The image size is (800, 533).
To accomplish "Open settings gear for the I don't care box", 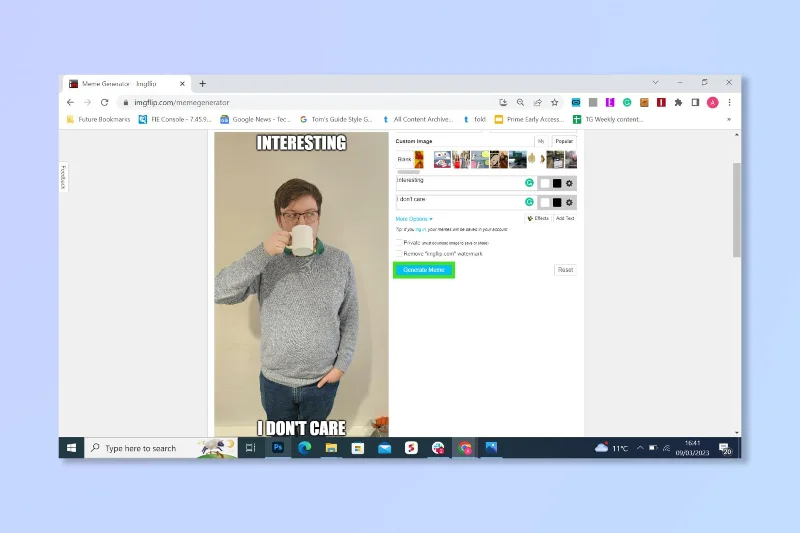I will click(x=569, y=202).
